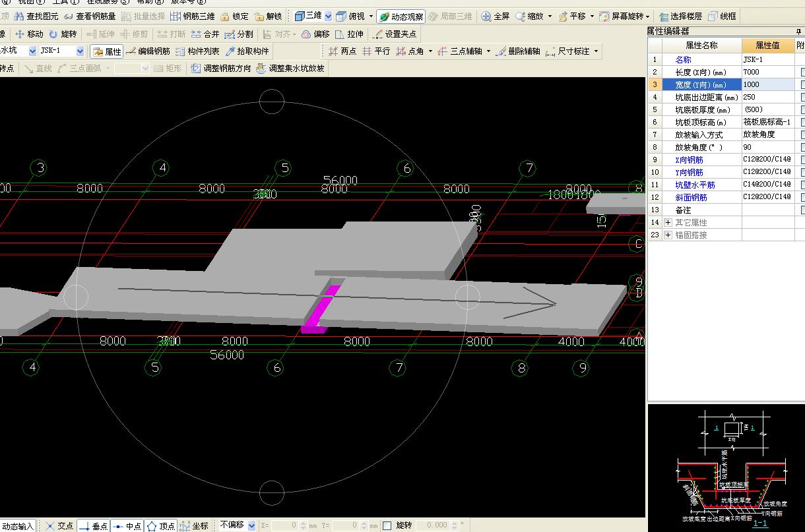Viewport: 805px width, 532px height.
Task: Open the 不偏移 offset mode dropdown
Action: tap(251, 525)
